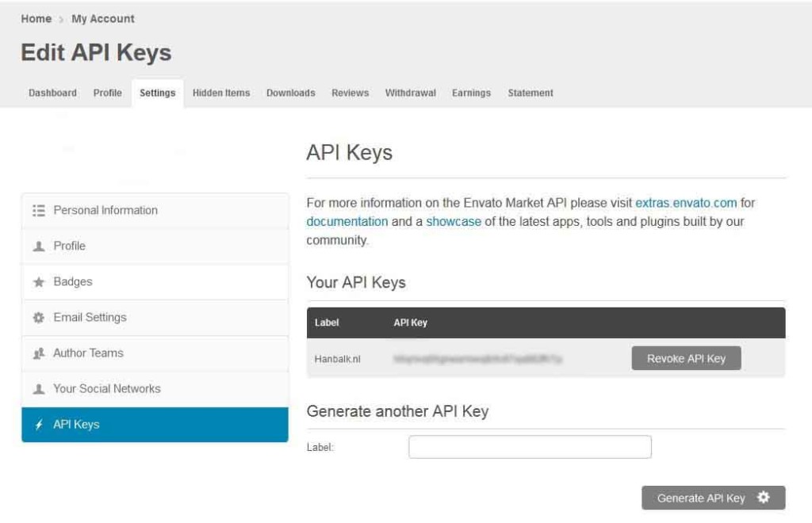Switch to the Profile tab in top navigation
812x523 pixels.
point(108,94)
